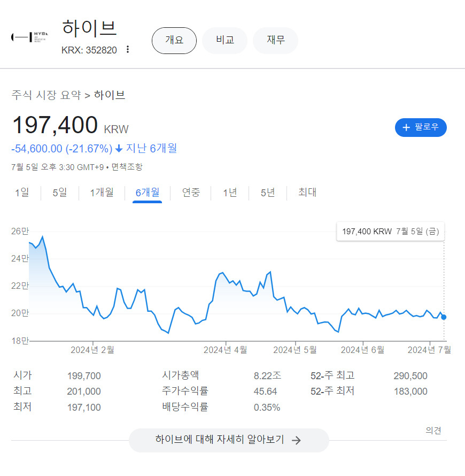Switch chart to 최대 range
The image size is (465, 476).
(307, 193)
